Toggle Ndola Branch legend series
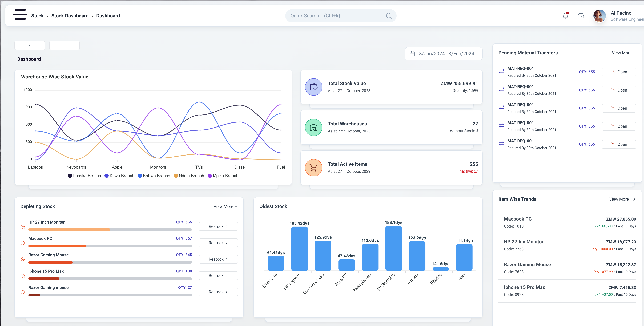Image resolution: width=644 pixels, height=326 pixels. click(189, 176)
